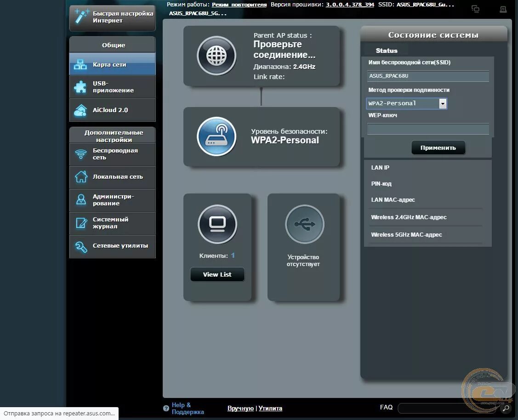
Task: Click the Режим повторителя link
Action: click(x=239, y=5)
